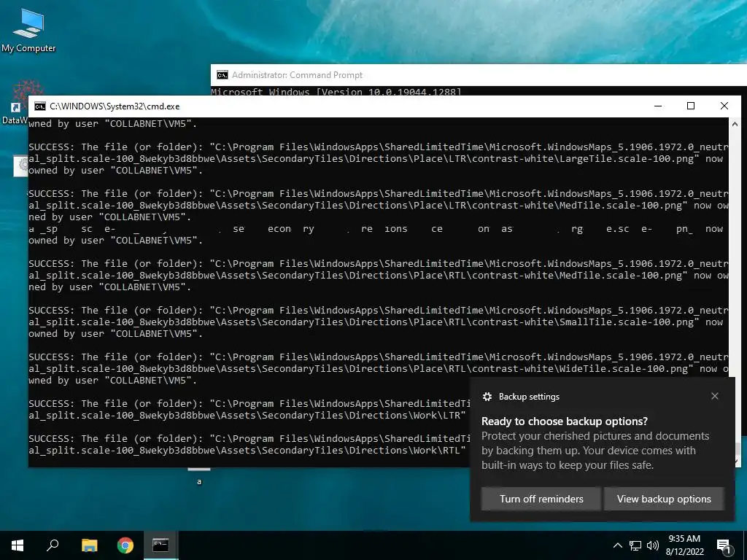This screenshot has height=560, width=747.
Task: Launch File Explorer from taskbar
Action: tap(89, 545)
